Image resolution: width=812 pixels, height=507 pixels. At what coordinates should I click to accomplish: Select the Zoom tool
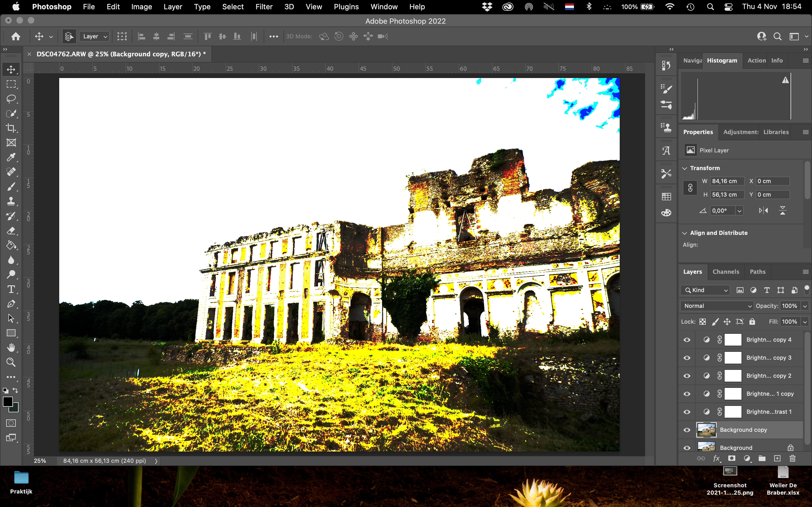click(x=11, y=362)
